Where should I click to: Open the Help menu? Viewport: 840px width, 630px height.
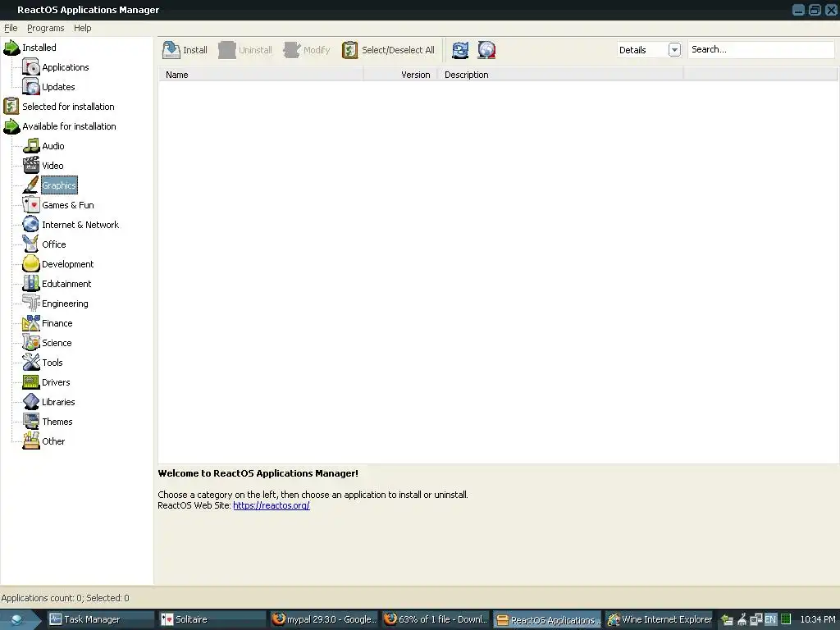pyautogui.click(x=83, y=28)
